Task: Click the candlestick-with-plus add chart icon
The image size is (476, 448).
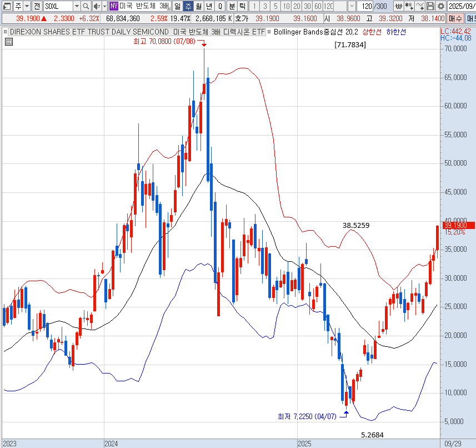Action: tap(409, 6)
